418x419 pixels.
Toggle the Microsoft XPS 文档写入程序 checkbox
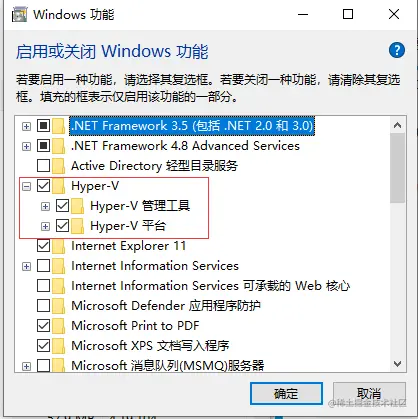click(43, 346)
